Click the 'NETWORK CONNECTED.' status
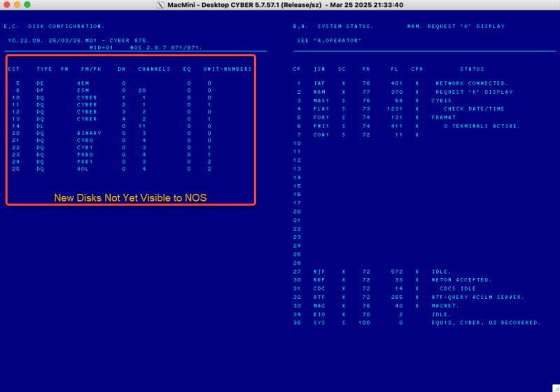The image size is (560, 392). tap(471, 83)
